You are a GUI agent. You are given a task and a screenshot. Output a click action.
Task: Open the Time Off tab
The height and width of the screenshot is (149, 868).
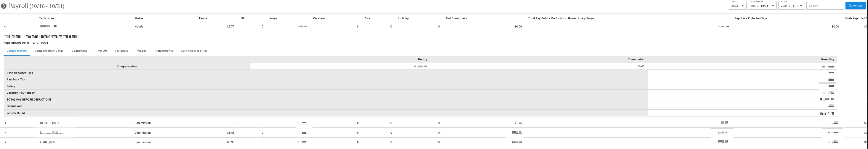pos(101,51)
